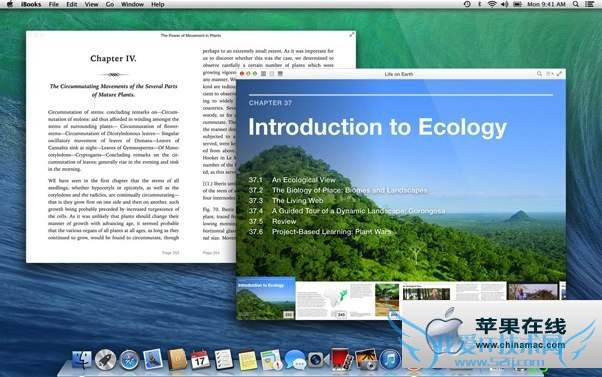Select the text page thumbnail in strip
Image resolution: width=602 pixels, height=377 pixels.
tap(481, 292)
